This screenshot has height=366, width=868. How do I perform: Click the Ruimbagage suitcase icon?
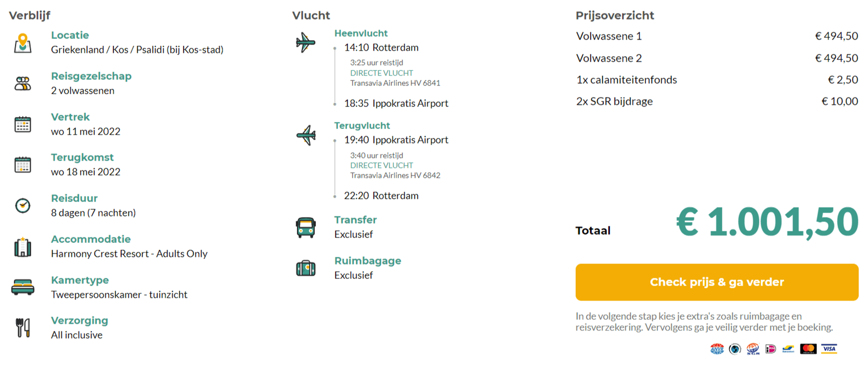point(306,269)
